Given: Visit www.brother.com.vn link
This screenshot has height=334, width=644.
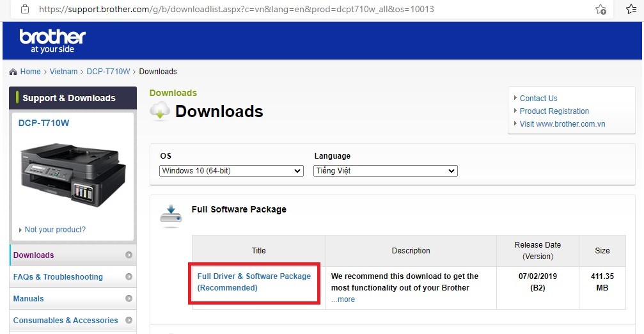Looking at the screenshot, I should [563, 123].
